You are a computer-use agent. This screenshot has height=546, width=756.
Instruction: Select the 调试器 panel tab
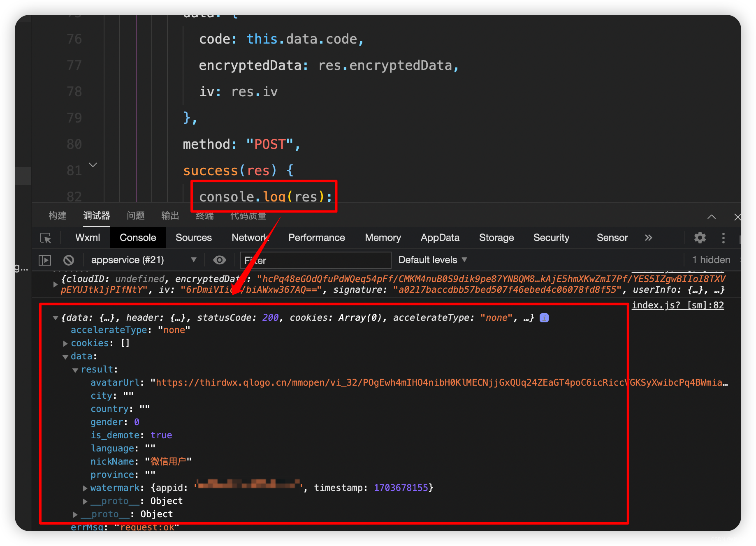tap(97, 215)
